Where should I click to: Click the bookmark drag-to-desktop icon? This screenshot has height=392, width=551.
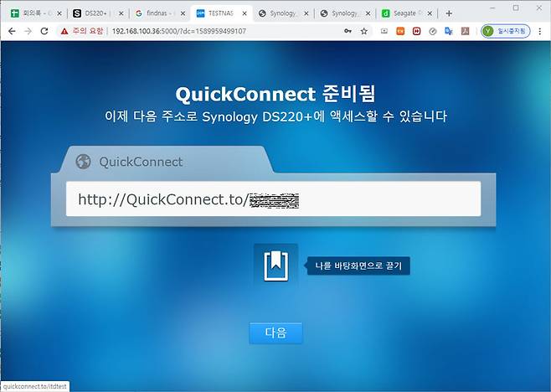[275, 266]
